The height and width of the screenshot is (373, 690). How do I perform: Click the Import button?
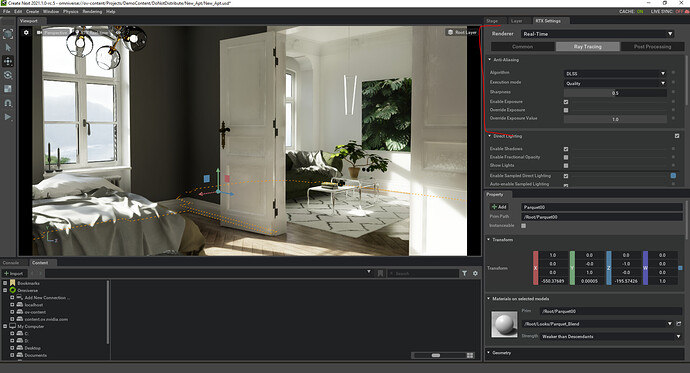[13, 273]
